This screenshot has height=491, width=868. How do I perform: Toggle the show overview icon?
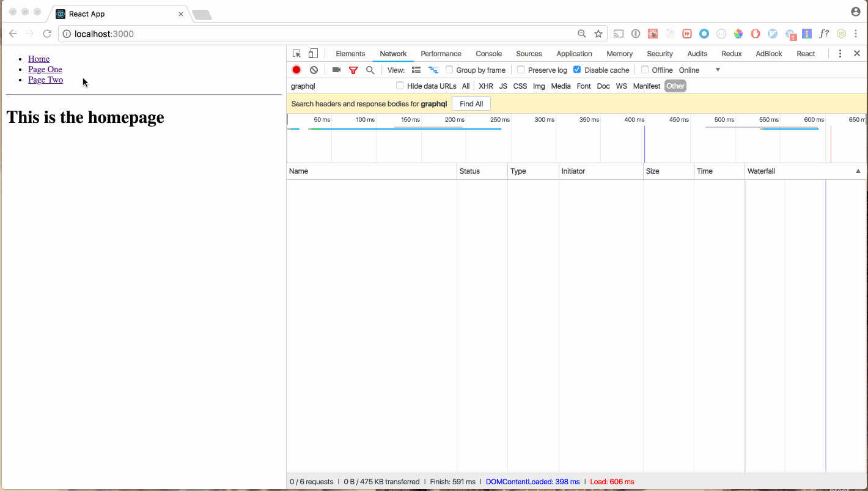[x=433, y=70]
